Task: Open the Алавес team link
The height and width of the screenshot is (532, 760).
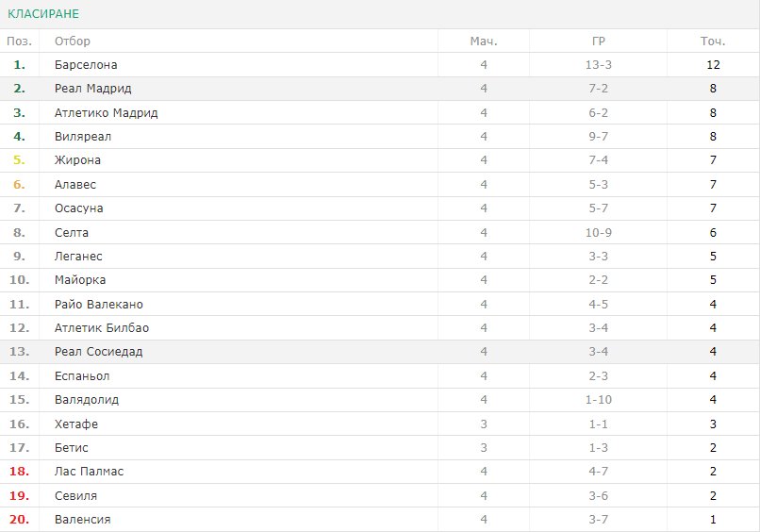Action: coord(75,185)
